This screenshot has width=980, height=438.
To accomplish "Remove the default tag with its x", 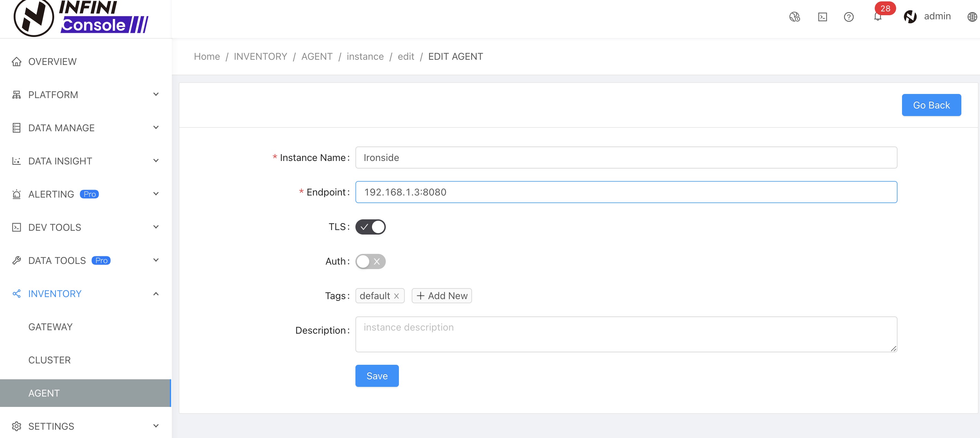I will pos(396,296).
